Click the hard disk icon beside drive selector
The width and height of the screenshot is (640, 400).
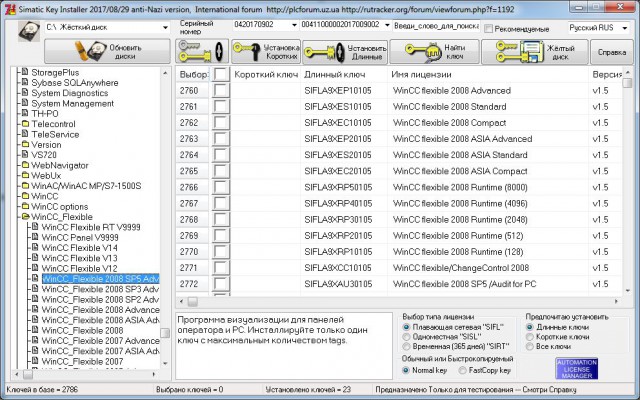pos(29,31)
